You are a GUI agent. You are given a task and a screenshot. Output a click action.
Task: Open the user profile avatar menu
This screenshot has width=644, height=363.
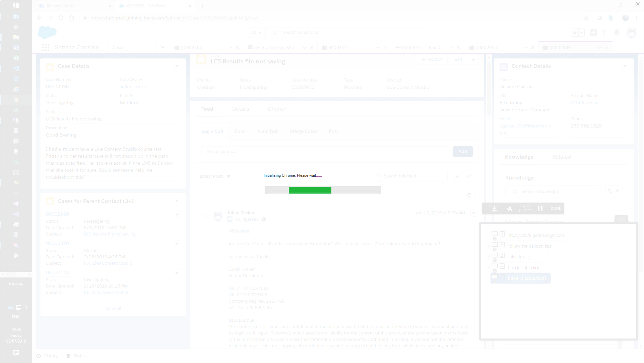tap(631, 33)
